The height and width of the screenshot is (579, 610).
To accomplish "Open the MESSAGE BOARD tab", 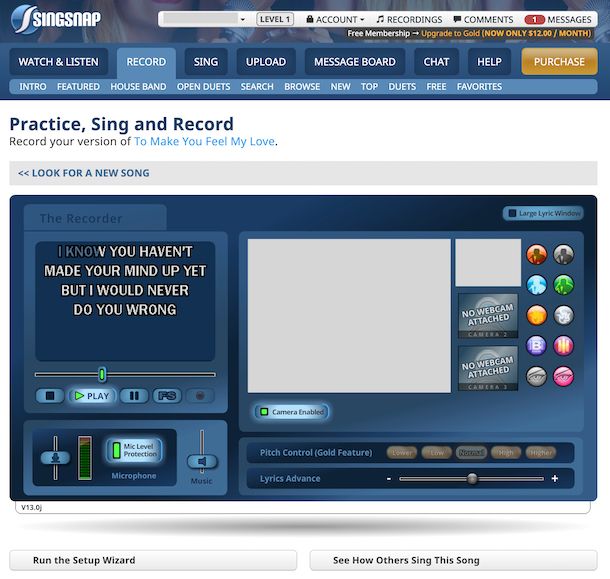I will coord(355,61).
